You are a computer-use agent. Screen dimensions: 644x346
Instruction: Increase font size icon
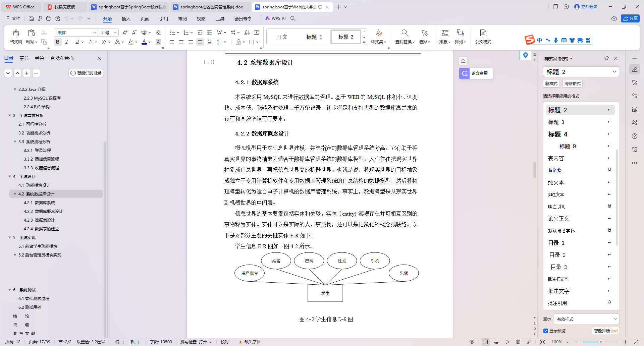point(125,33)
